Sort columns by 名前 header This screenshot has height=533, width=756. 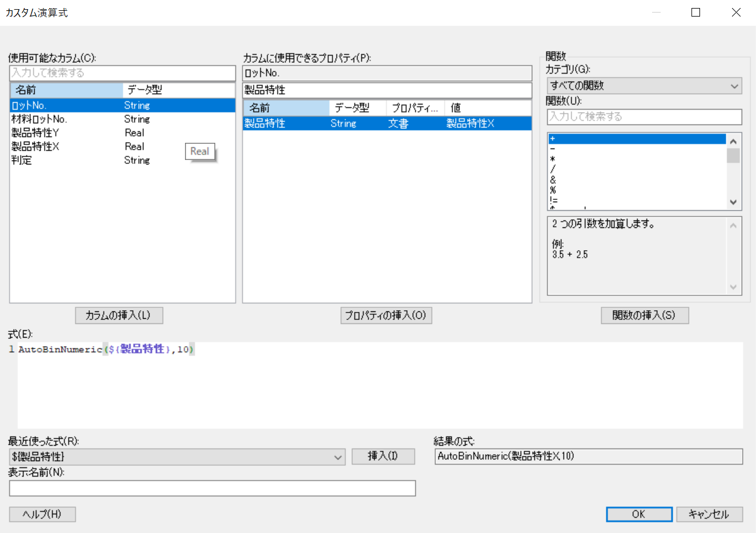tap(67, 90)
